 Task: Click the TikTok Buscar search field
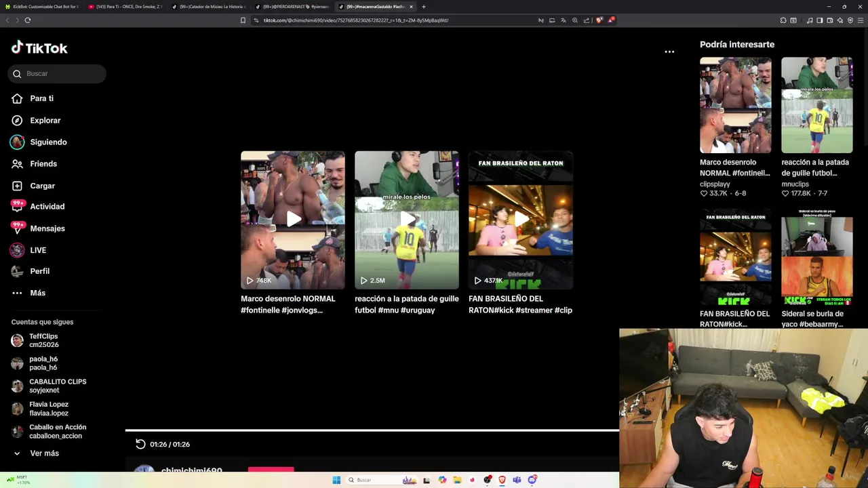pos(57,73)
